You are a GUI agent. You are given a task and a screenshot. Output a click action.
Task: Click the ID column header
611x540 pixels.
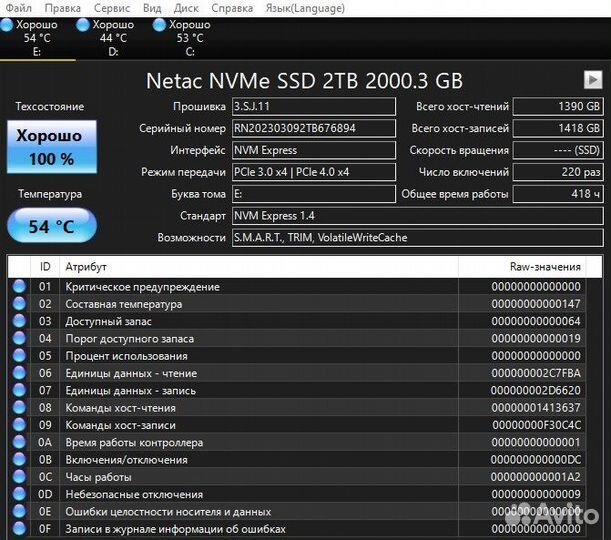(45, 267)
